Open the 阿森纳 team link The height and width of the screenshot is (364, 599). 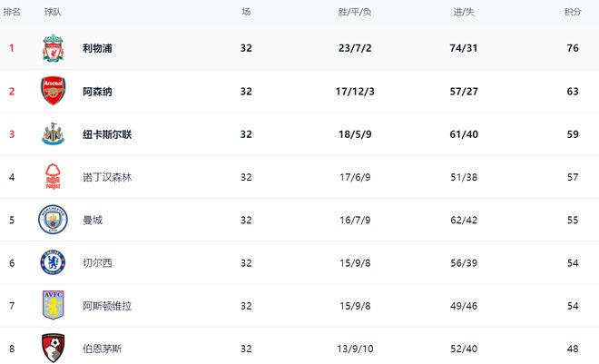point(97,92)
